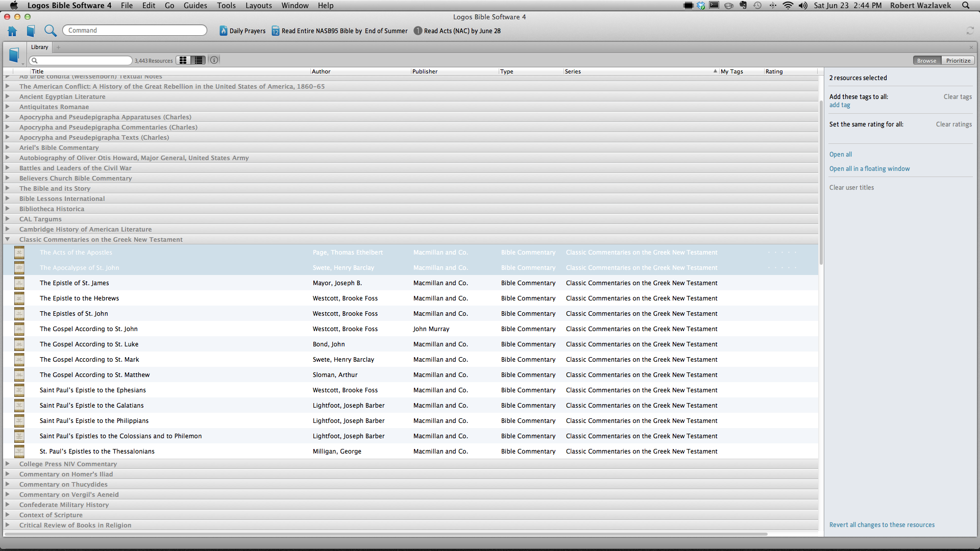
Task: Click Open all in a floating window
Action: 869,169
